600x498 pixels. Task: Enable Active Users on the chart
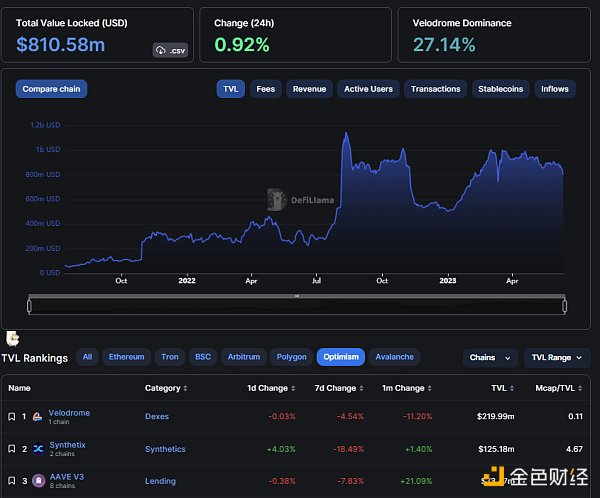[368, 89]
